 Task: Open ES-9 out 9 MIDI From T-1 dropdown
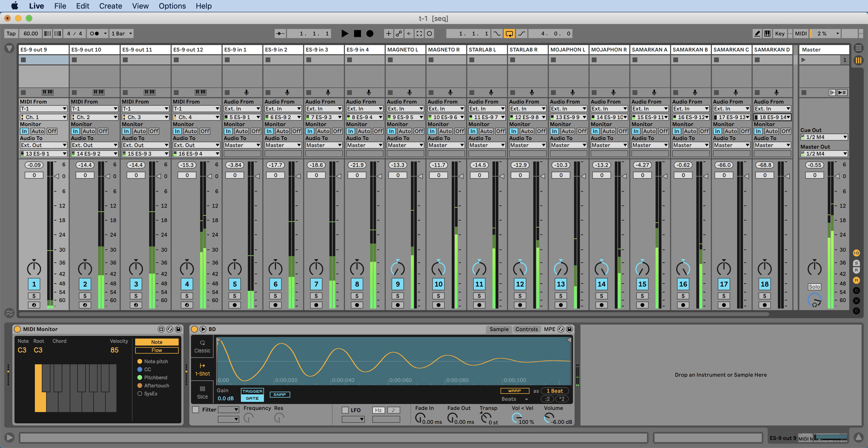point(43,109)
